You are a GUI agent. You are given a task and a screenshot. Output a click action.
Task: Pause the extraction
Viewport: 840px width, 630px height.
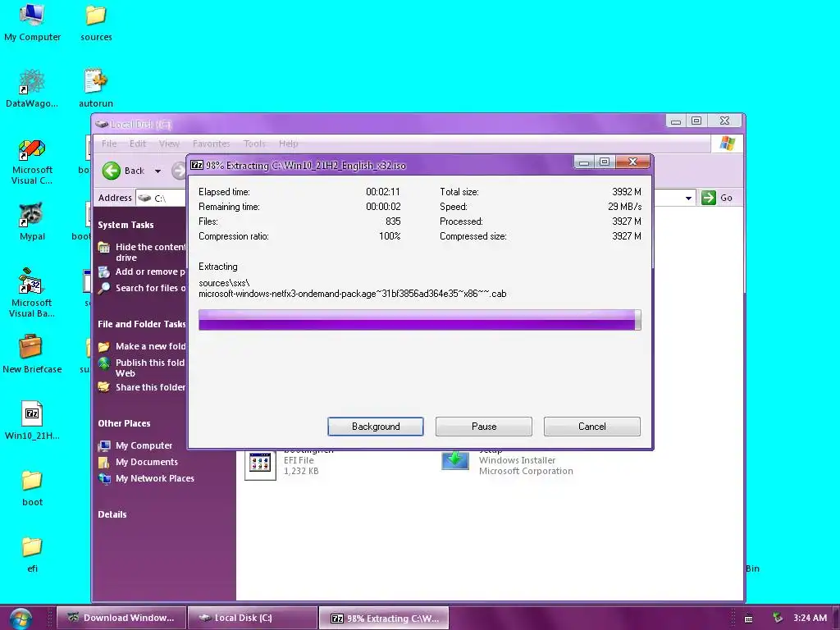click(484, 427)
